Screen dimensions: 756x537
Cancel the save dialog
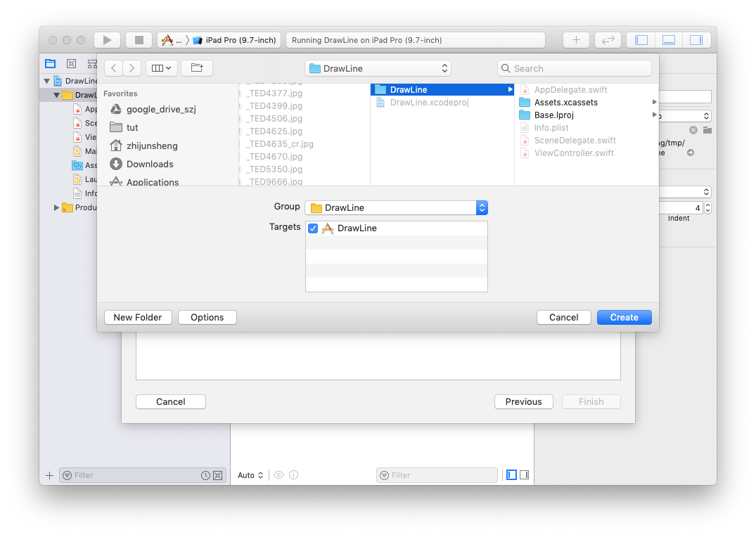click(x=563, y=317)
